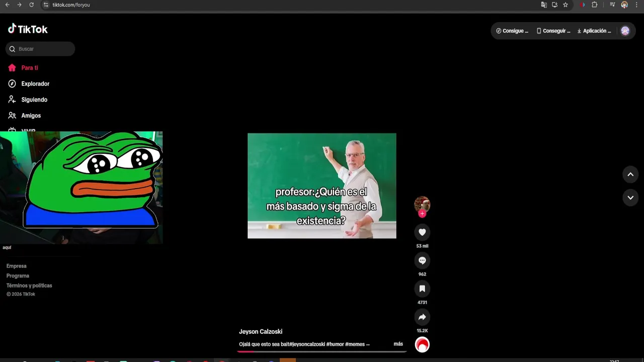
Task: Click the '15.2K' shares count
Action: 422,331
